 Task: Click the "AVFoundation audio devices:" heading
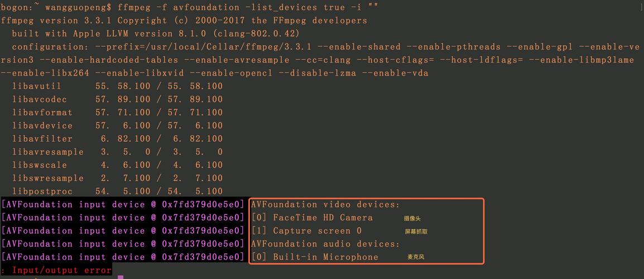(325, 244)
